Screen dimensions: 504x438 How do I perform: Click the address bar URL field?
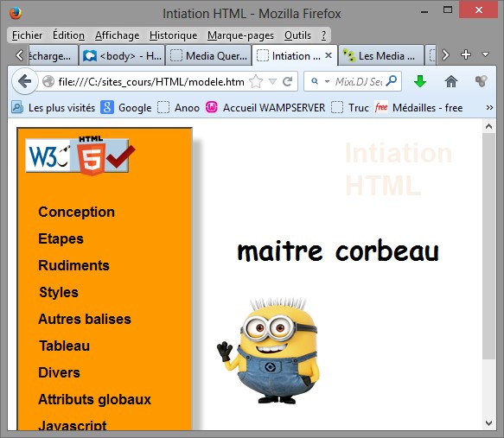(x=151, y=81)
